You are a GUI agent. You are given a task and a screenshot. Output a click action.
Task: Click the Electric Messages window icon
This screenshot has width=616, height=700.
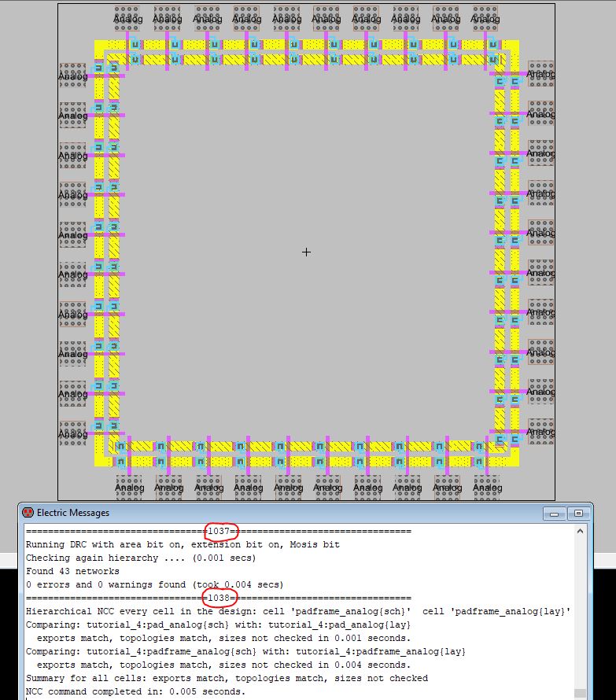point(28,513)
